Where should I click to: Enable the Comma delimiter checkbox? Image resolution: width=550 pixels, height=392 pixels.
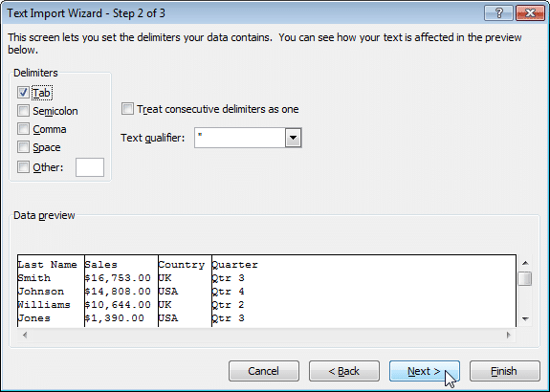click(23, 129)
